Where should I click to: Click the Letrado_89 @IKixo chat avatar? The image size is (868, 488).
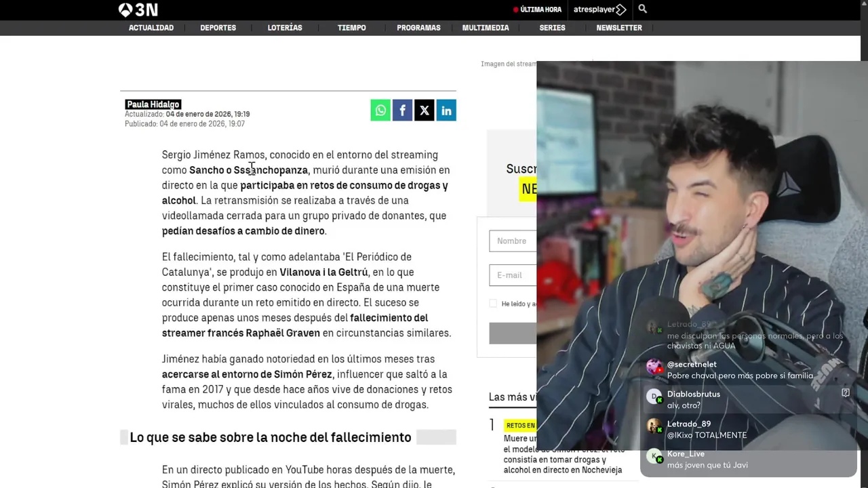tap(654, 426)
